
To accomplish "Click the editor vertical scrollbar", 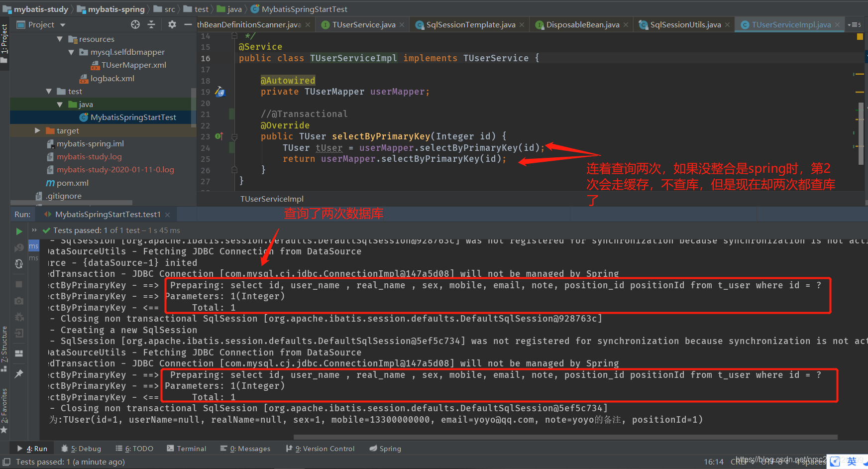I will coord(861,133).
